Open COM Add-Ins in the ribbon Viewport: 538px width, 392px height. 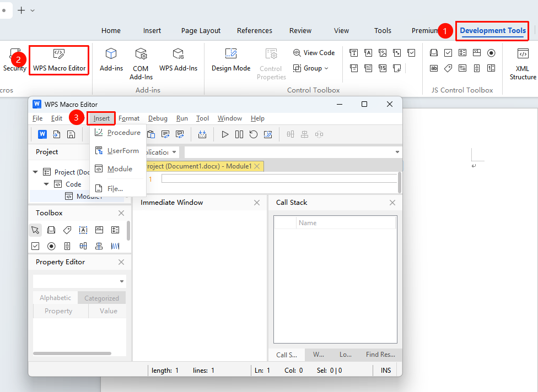pos(141,64)
